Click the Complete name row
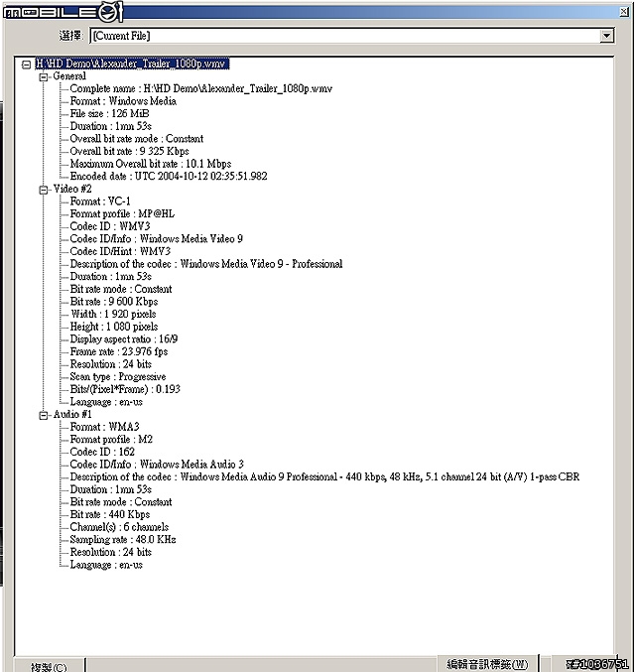Image resolution: width=635 pixels, height=672 pixels. click(x=201, y=88)
